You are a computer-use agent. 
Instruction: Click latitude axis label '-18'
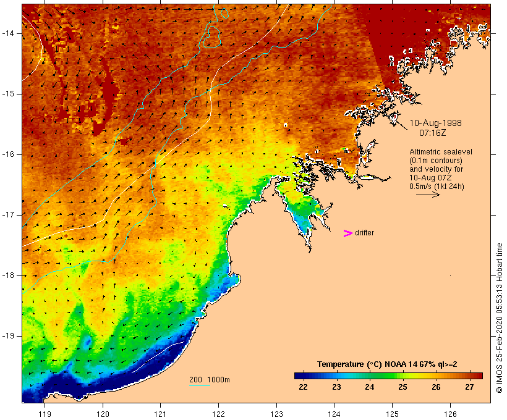(x=8, y=275)
